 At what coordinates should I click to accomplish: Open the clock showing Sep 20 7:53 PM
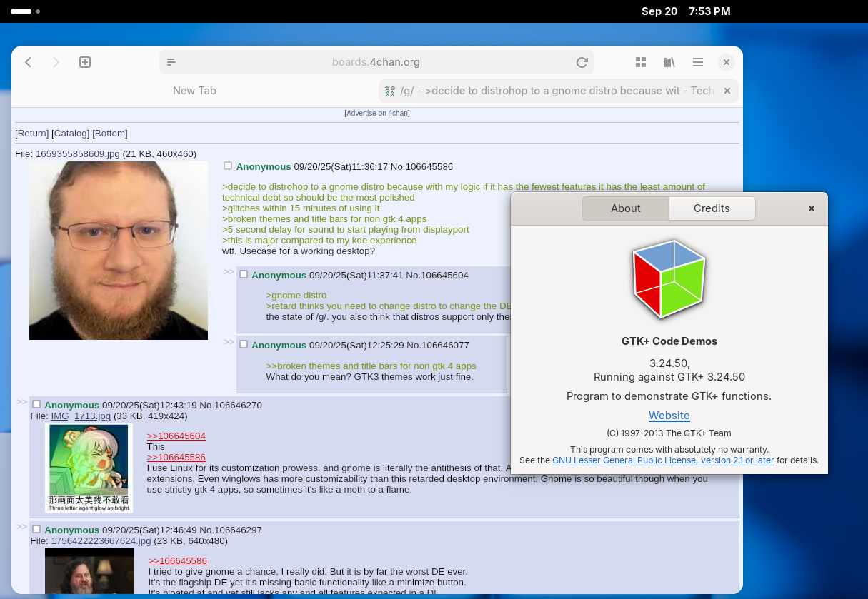click(686, 11)
